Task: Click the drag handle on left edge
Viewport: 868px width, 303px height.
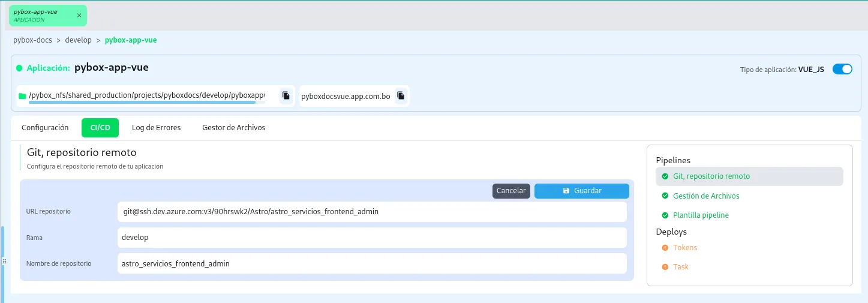Action: (4, 262)
